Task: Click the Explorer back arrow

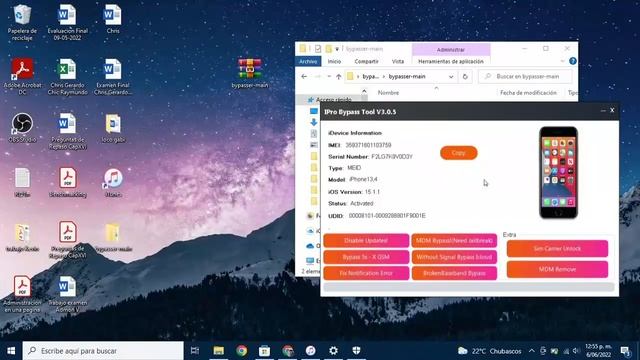Action: [x=304, y=76]
